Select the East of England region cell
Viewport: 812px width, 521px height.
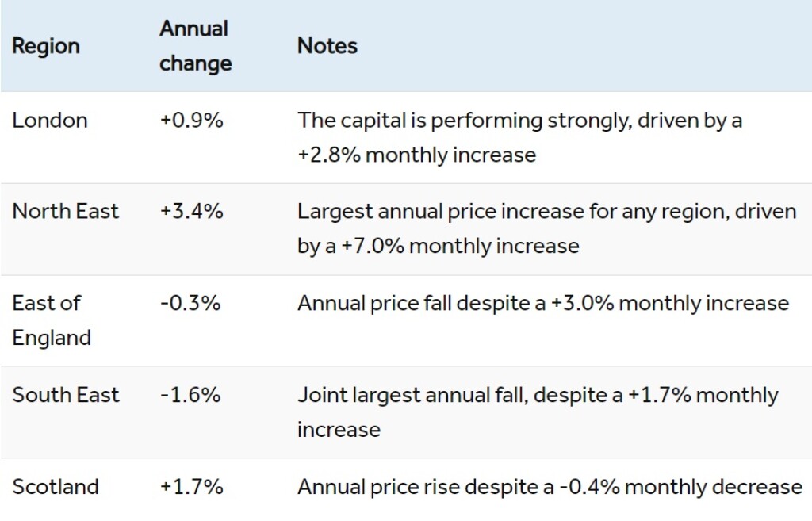pos(52,320)
